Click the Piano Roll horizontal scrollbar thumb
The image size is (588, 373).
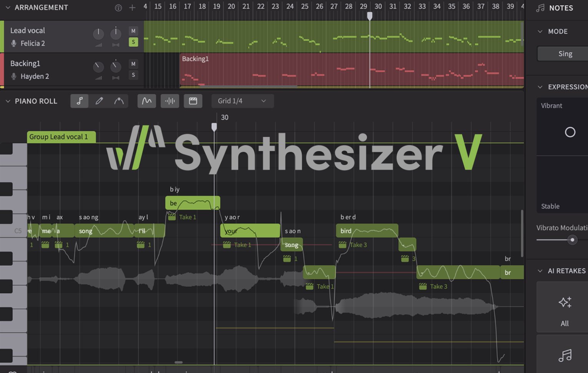[x=178, y=362]
